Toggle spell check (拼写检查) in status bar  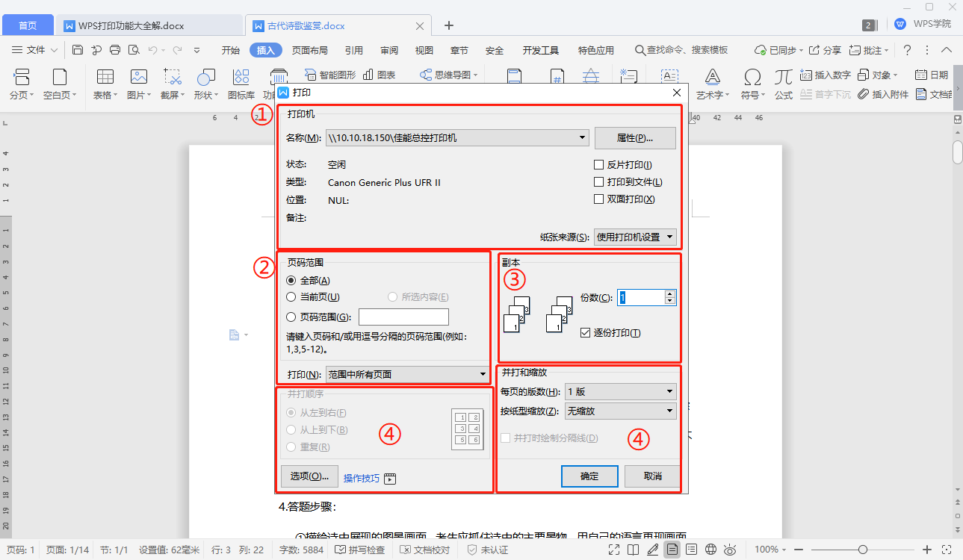360,550
